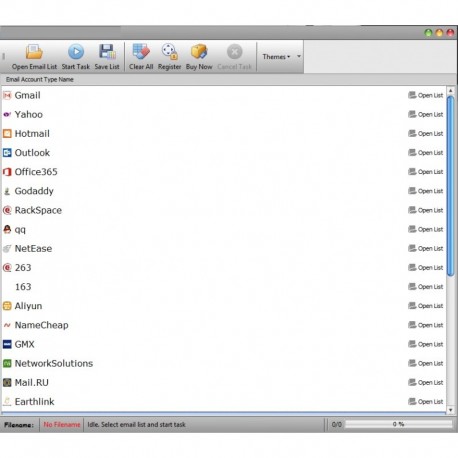Click Open List for RackSpace

tap(426, 210)
